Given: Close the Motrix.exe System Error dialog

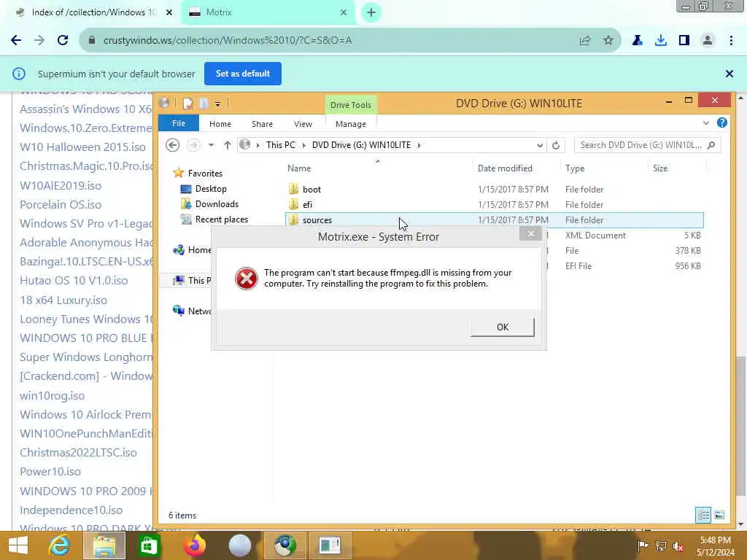Looking at the screenshot, I should (531, 233).
